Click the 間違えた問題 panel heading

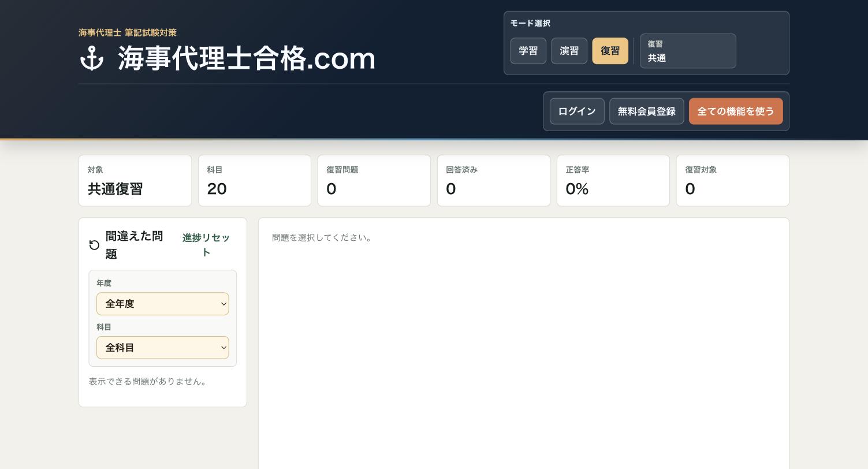pyautogui.click(x=135, y=245)
